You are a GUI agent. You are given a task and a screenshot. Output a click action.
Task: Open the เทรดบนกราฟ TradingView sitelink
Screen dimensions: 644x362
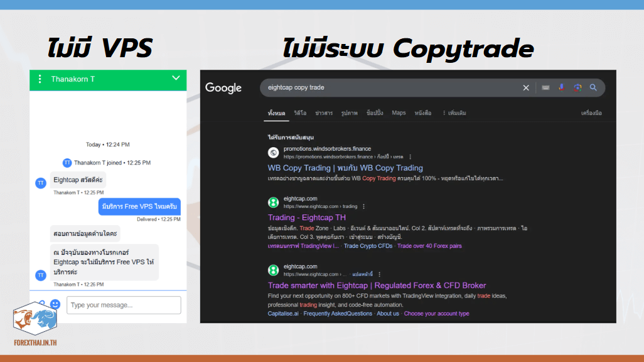click(303, 246)
